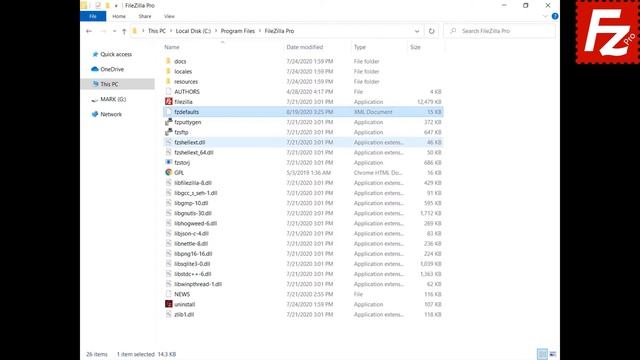Click properties icon in quick access toolbar
640x360 pixels.
pyautogui.click(x=98, y=5)
